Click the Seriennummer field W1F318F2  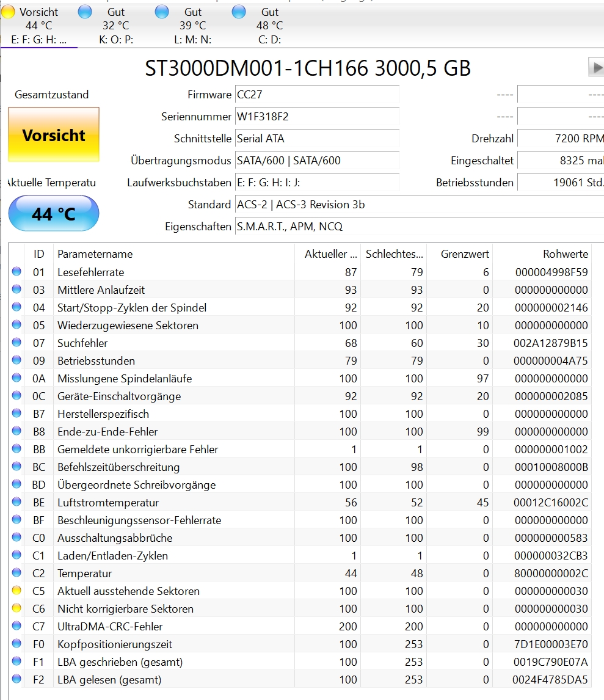click(317, 117)
